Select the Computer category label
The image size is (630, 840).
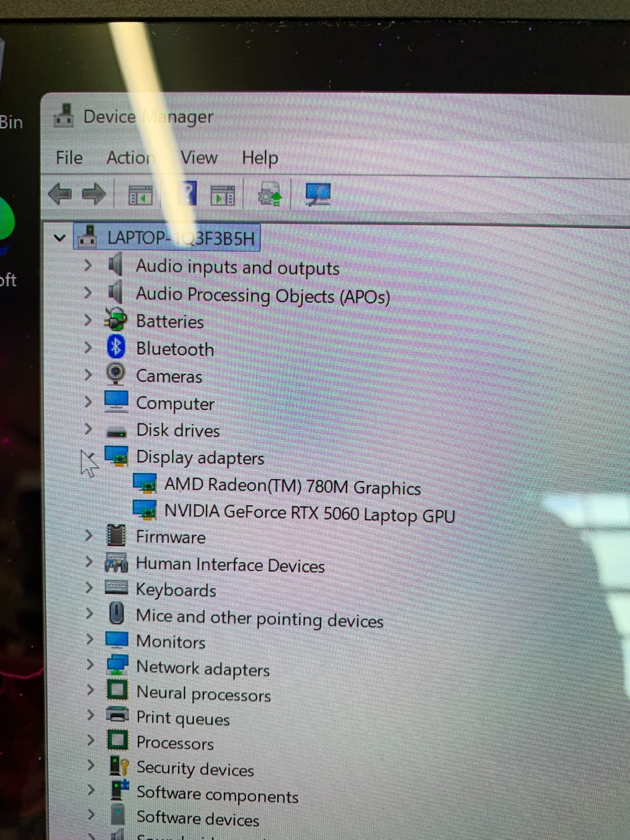[175, 404]
